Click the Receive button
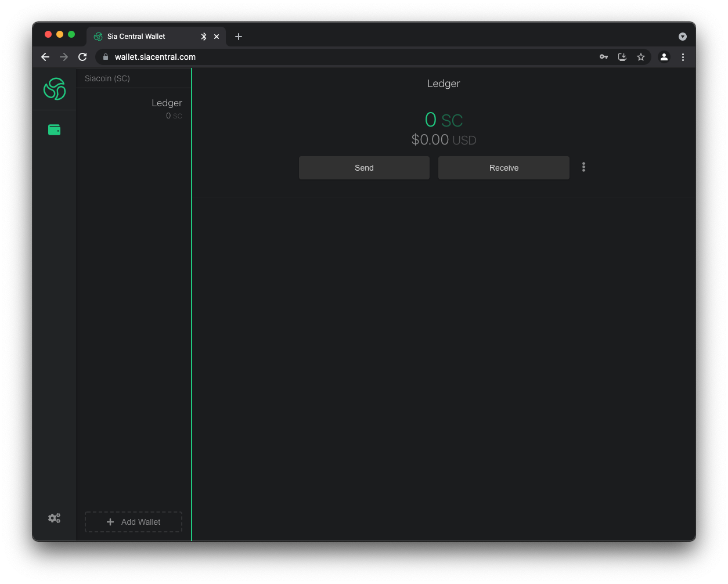728x584 pixels. [x=504, y=168]
